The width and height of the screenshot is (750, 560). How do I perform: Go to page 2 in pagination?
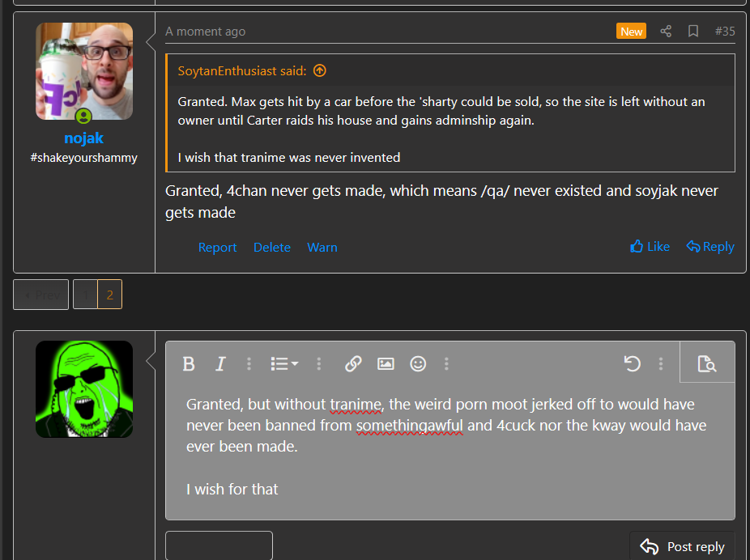[109, 295]
